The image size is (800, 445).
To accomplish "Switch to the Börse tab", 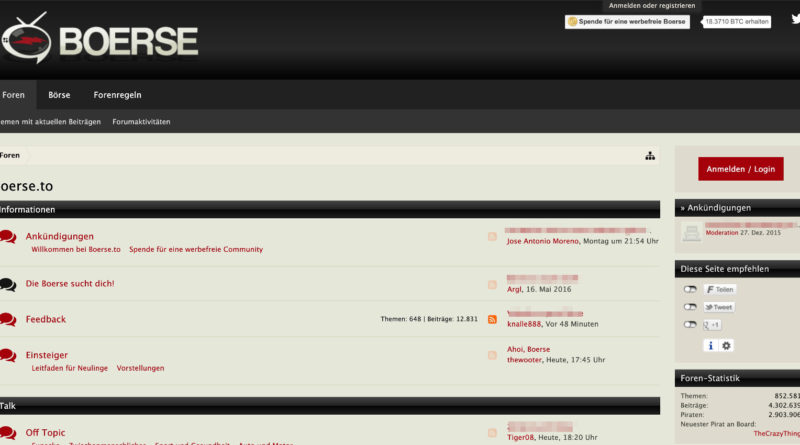I will [x=59, y=95].
